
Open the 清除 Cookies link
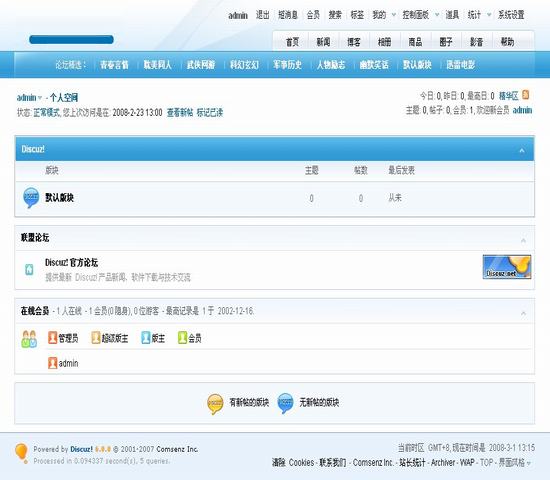click(293, 462)
